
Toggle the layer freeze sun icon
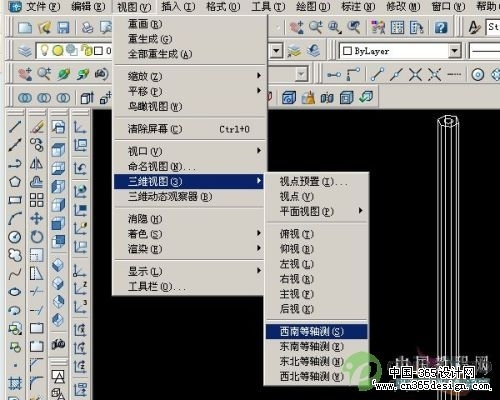(58, 51)
